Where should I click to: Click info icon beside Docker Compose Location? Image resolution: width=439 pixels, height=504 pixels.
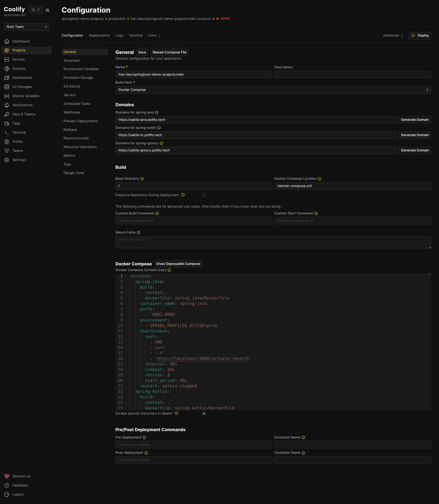319,179
